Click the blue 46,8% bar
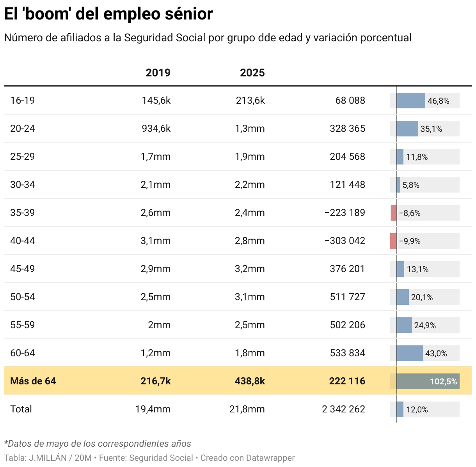The height and width of the screenshot is (467, 476). (x=411, y=101)
